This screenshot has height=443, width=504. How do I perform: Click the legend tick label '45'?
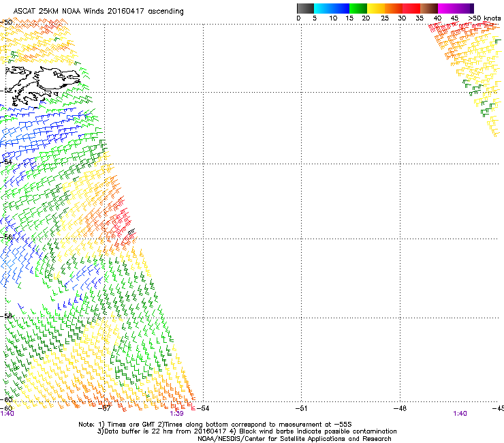[454, 18]
